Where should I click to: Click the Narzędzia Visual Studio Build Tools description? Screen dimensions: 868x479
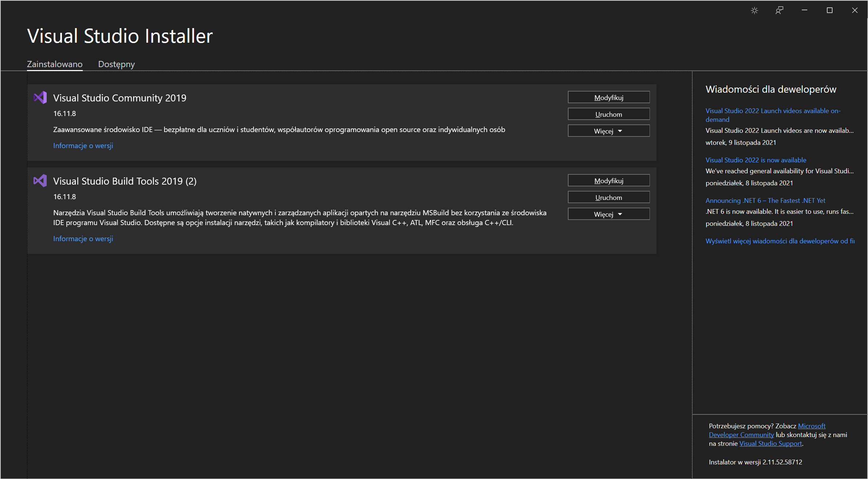pos(300,217)
